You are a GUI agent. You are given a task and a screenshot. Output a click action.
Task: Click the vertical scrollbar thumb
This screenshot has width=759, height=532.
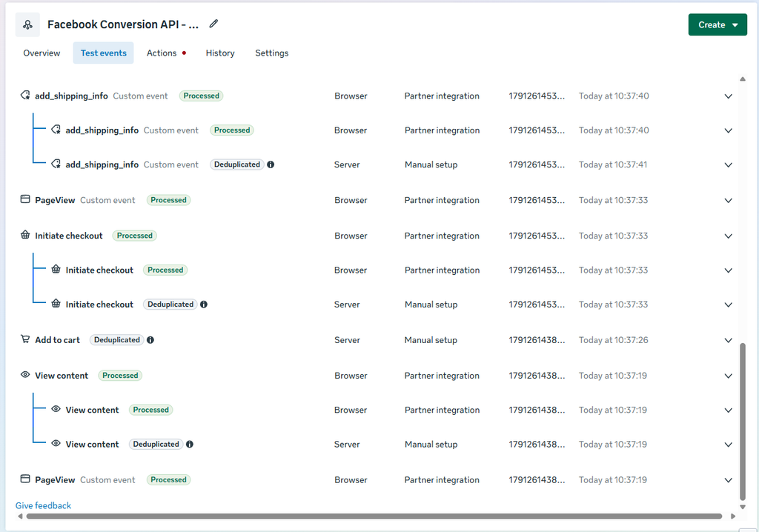(743, 421)
